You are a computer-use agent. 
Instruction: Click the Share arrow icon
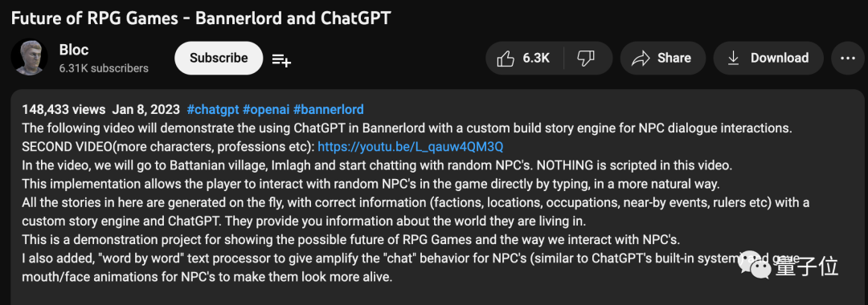pos(641,58)
